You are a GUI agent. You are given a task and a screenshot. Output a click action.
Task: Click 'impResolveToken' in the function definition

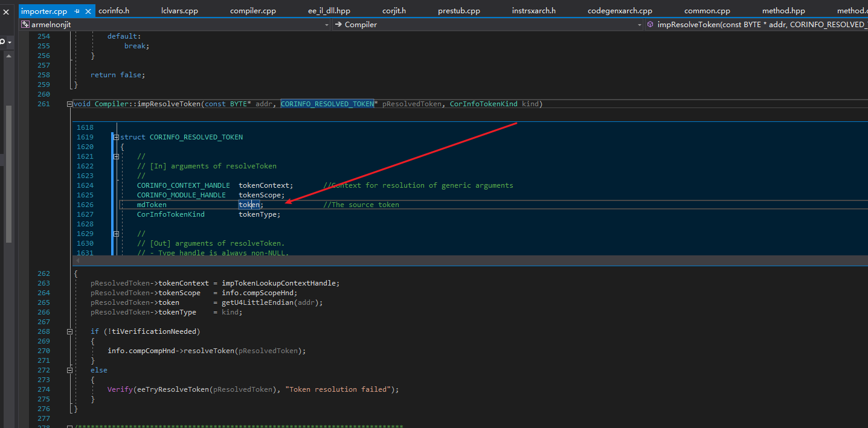[x=169, y=104]
